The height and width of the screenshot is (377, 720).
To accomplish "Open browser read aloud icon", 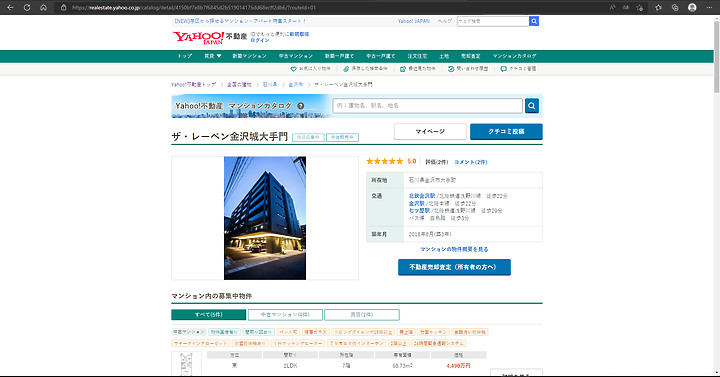I will (613, 7).
